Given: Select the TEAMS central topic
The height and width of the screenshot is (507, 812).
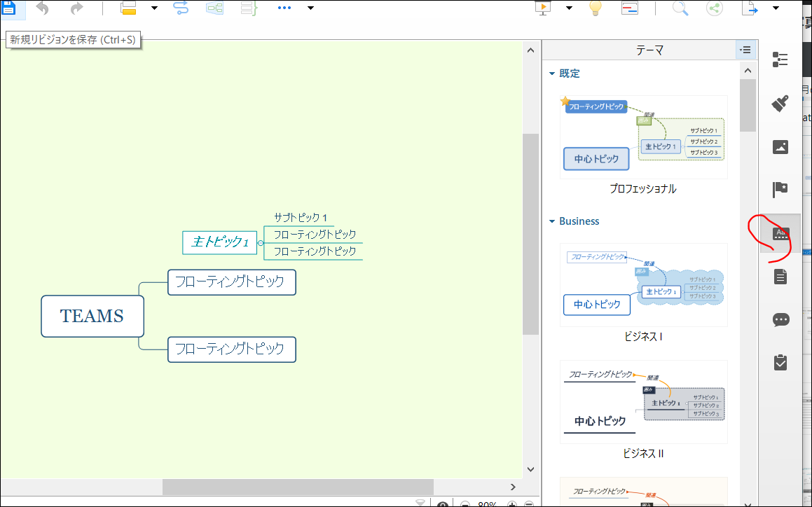Looking at the screenshot, I should pos(92,316).
